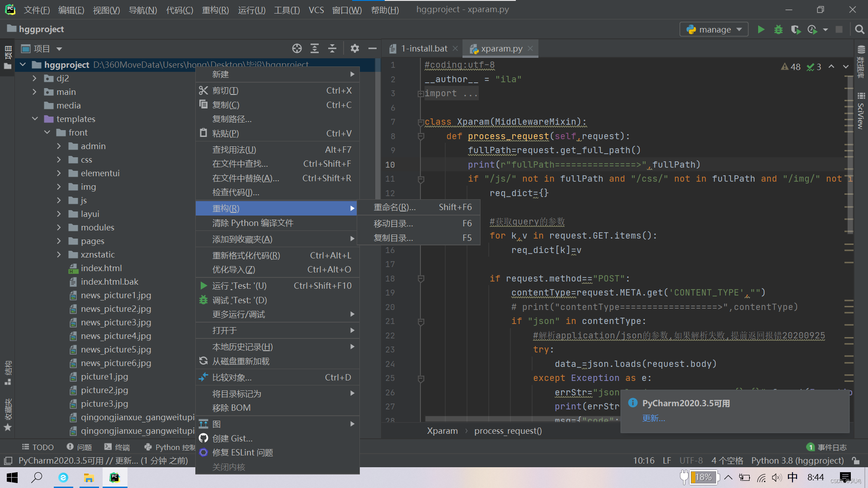Collapse the import statement fold on line 3
Screen dimensions: 868x488
421,93
